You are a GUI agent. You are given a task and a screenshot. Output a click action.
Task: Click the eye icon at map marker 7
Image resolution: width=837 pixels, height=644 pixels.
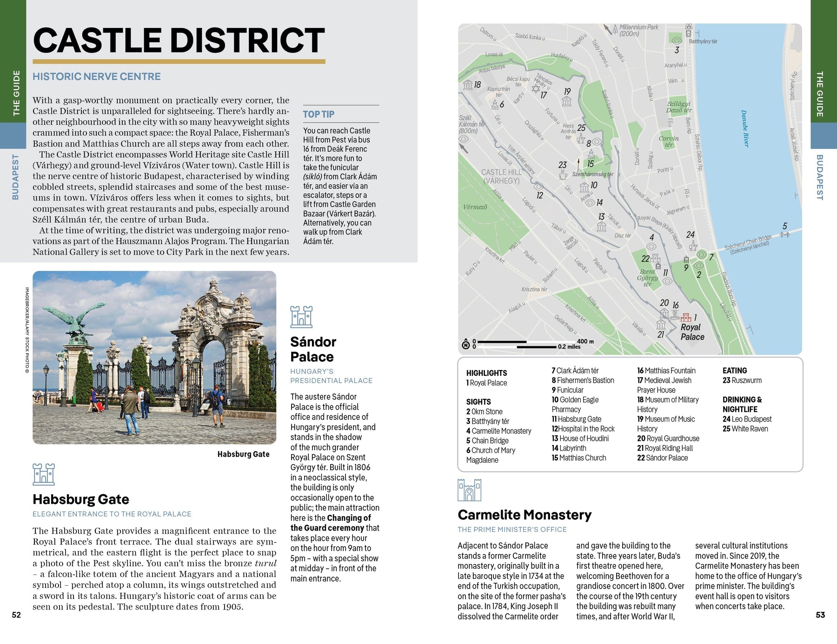point(701,255)
